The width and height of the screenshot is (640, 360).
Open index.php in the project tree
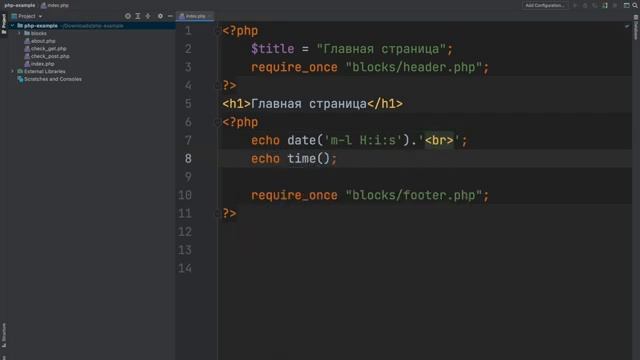[40, 64]
